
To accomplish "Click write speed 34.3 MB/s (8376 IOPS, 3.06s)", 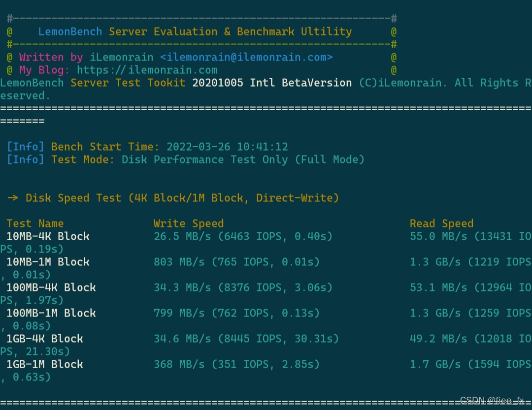I will (243, 287).
